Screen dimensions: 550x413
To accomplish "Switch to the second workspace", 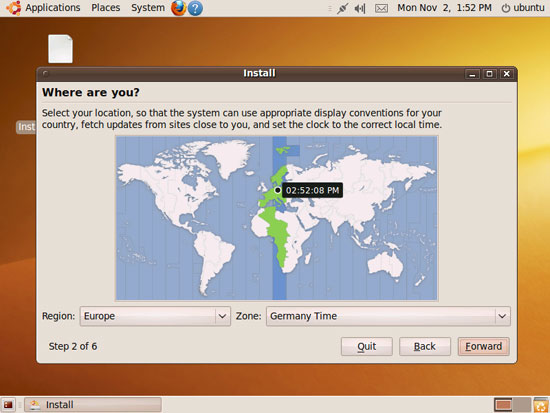I will point(522,405).
